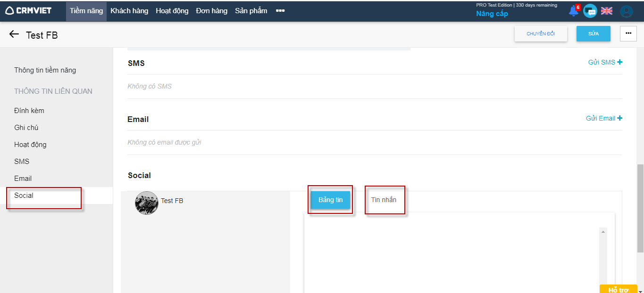Open the Đơn hàng menu
The width and height of the screenshot is (644, 293).
click(211, 11)
